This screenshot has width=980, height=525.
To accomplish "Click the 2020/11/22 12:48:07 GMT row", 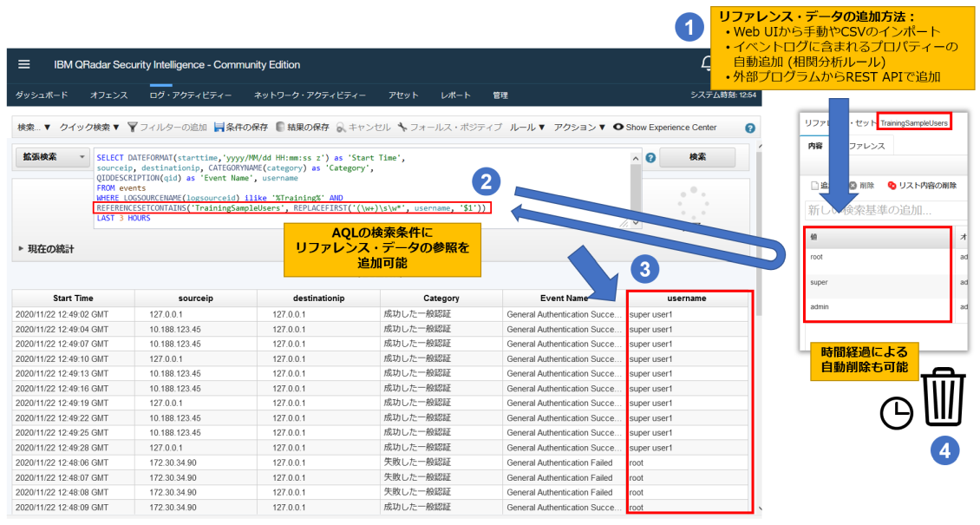I will tap(381, 478).
